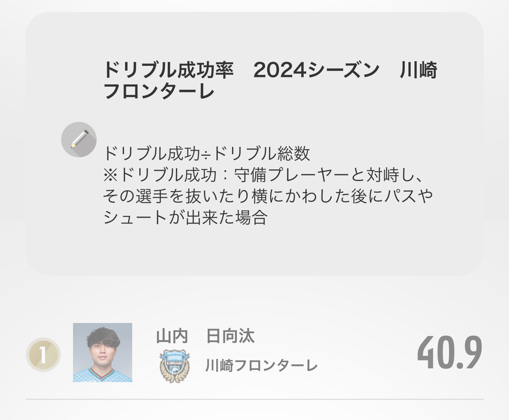
Task: Click 2024シーズン in the heading
Action: (x=316, y=70)
